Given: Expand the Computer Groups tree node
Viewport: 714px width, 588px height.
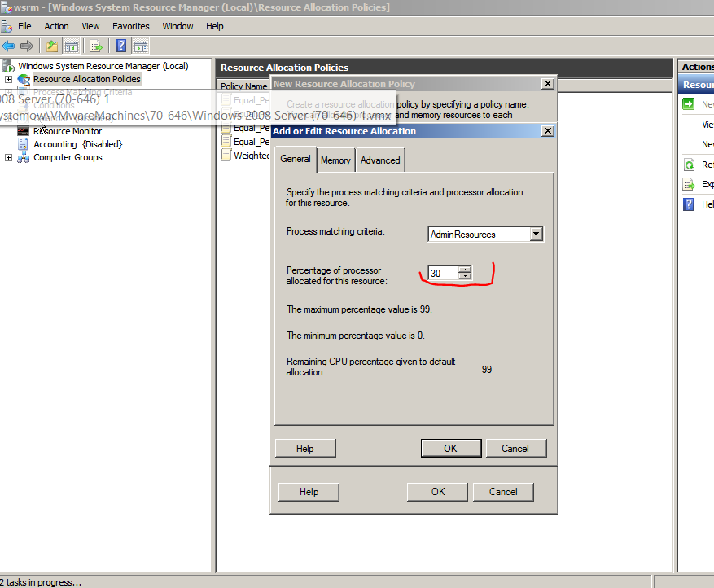Looking at the screenshot, I should pyautogui.click(x=8, y=158).
